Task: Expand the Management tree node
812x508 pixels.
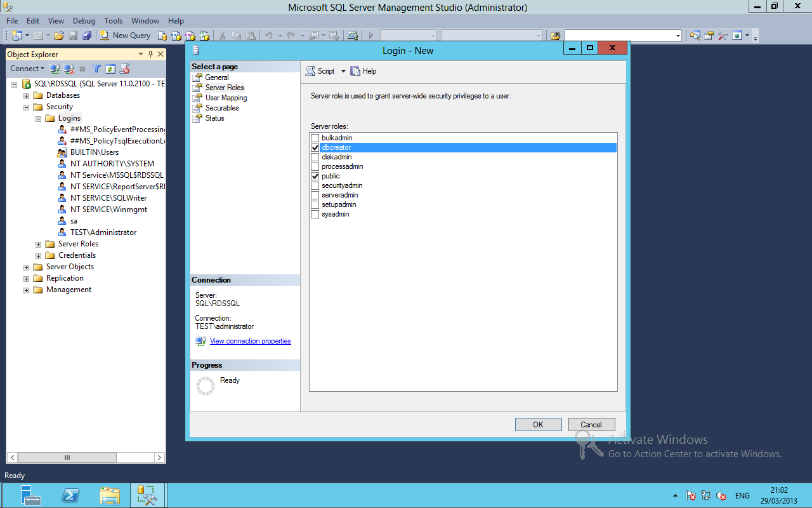Action: [x=26, y=290]
